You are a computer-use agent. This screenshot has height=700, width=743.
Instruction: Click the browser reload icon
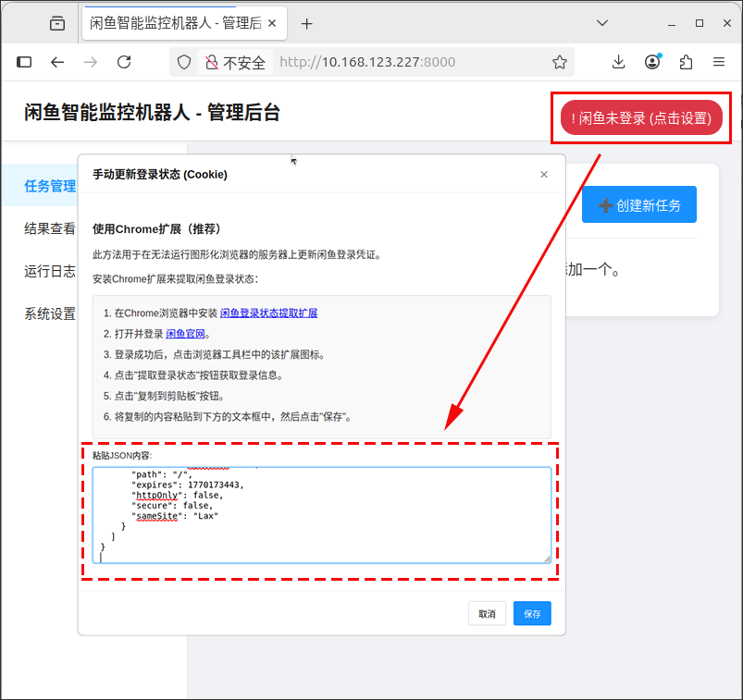click(124, 62)
